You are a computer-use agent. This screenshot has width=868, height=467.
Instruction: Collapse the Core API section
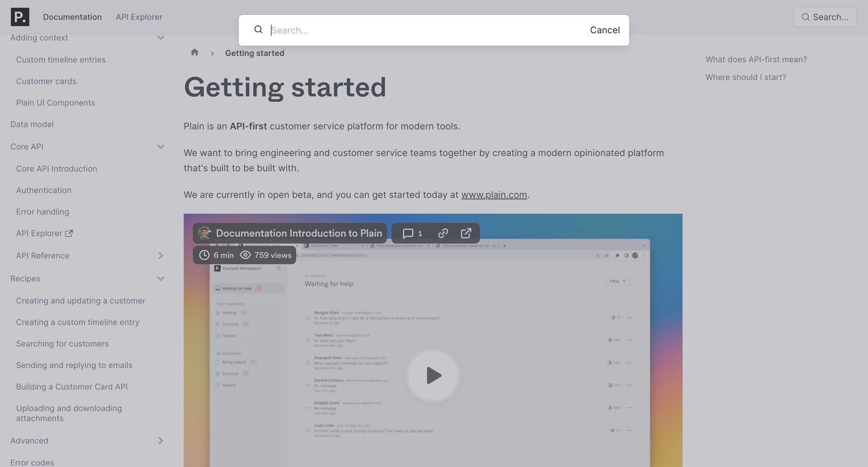pyautogui.click(x=161, y=147)
